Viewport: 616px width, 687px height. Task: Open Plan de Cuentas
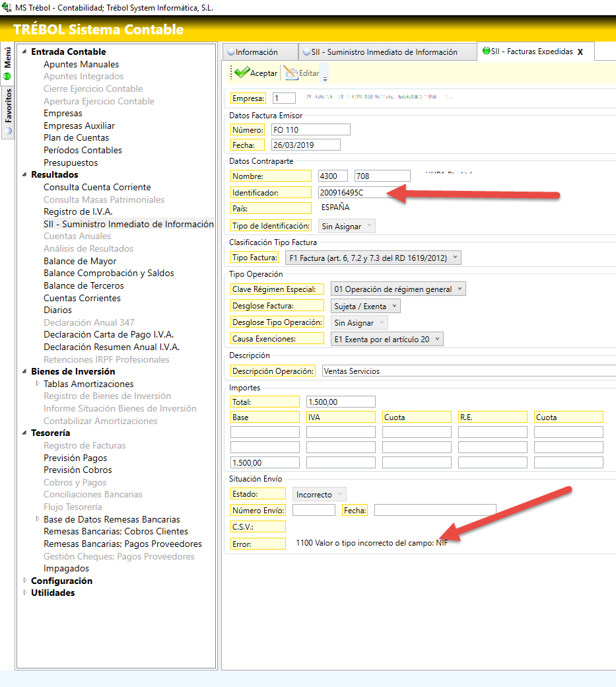coord(76,137)
